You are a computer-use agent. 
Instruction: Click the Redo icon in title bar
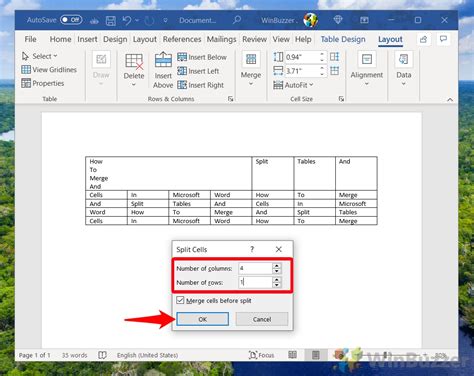pos(149,21)
